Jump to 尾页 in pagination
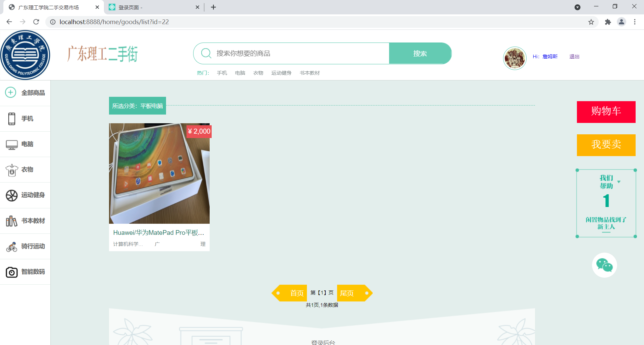The height and width of the screenshot is (345, 644). (x=355, y=293)
